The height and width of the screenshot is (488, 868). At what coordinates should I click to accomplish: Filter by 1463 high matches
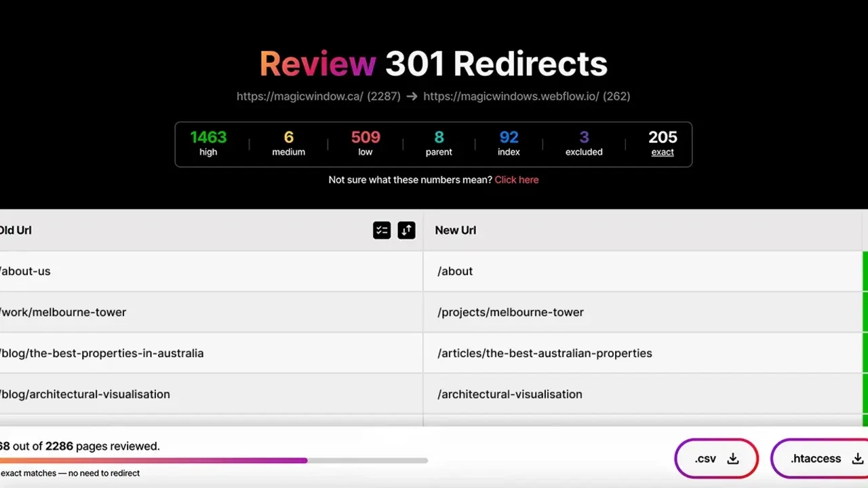click(208, 144)
